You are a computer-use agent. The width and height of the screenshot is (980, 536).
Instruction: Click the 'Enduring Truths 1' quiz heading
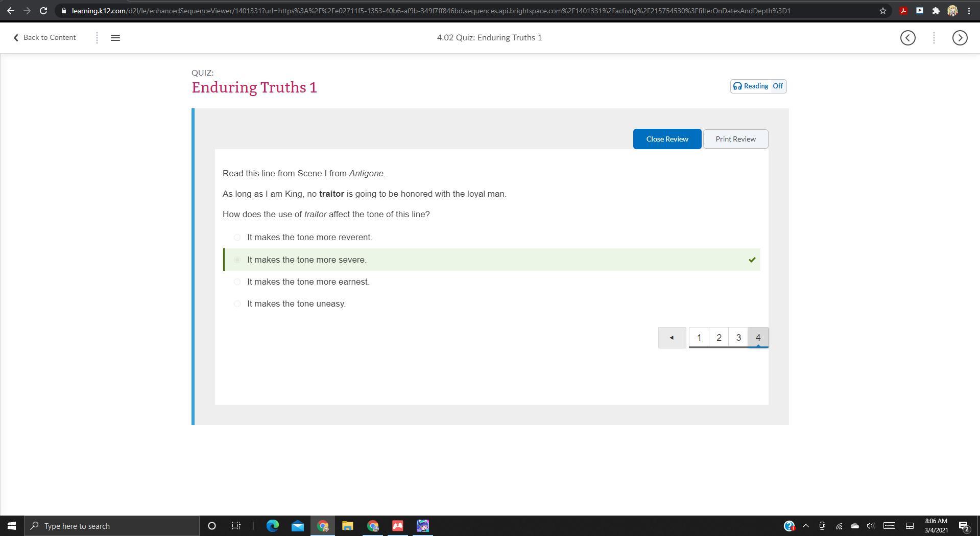[x=254, y=87]
